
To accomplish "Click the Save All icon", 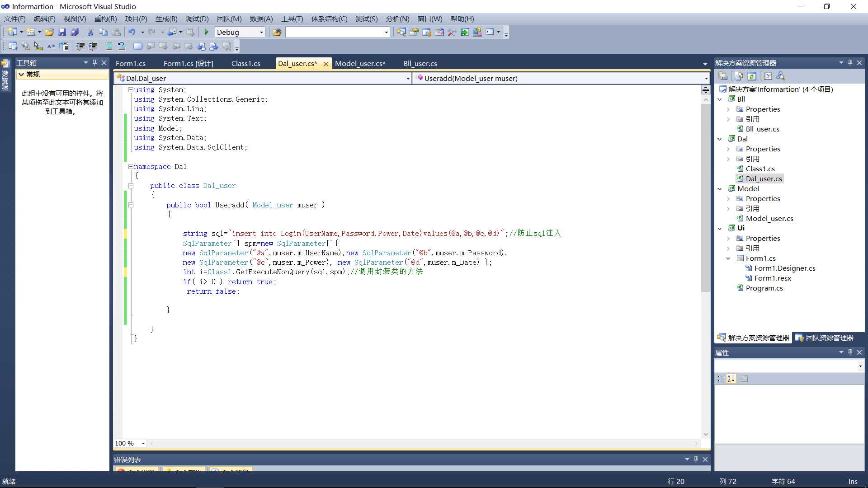I will [75, 32].
